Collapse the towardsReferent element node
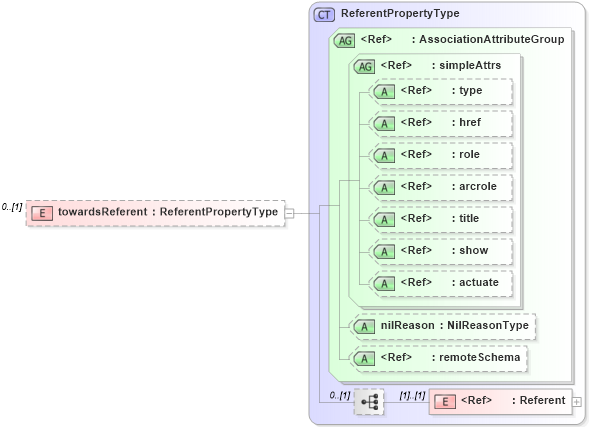 (289, 213)
